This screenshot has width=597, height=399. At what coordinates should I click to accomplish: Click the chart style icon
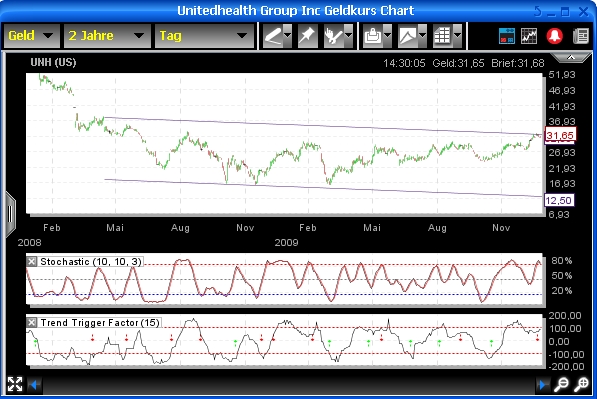pos(408,36)
